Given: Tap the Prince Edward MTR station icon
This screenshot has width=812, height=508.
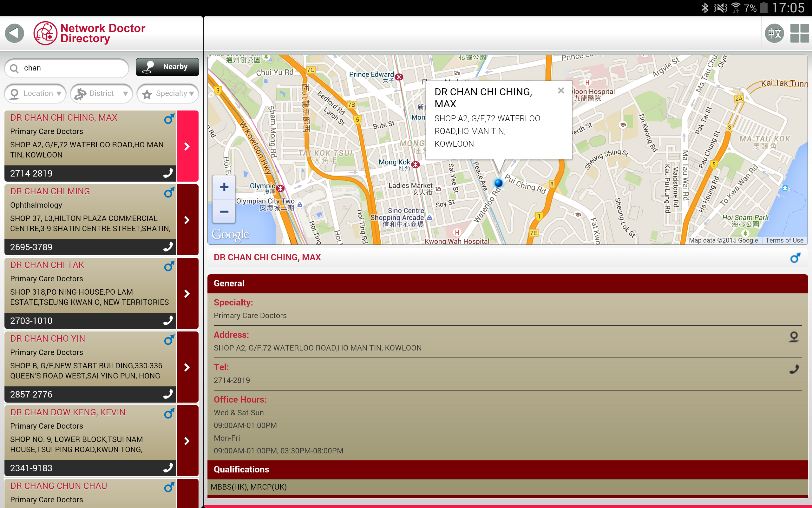Looking at the screenshot, I should [x=399, y=77].
